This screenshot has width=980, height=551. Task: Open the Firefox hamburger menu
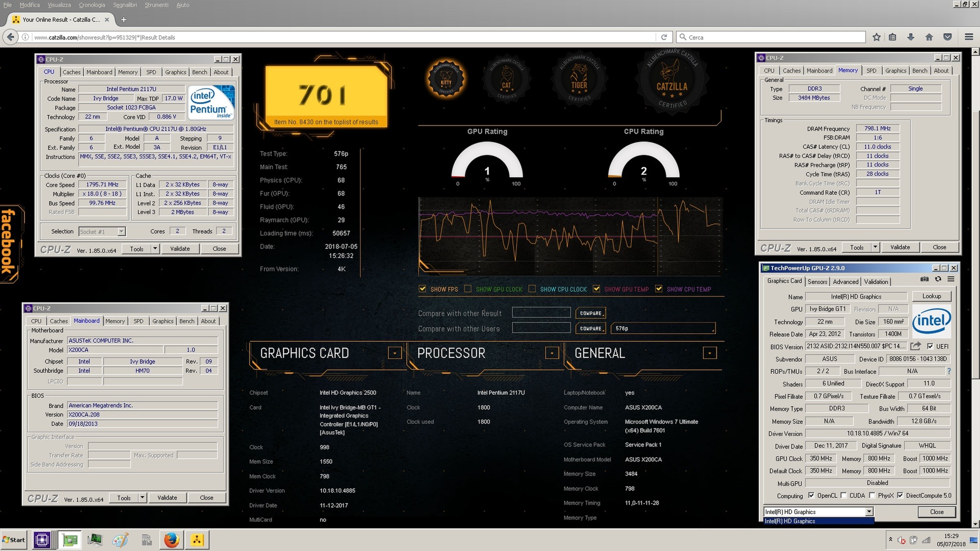pos(968,37)
